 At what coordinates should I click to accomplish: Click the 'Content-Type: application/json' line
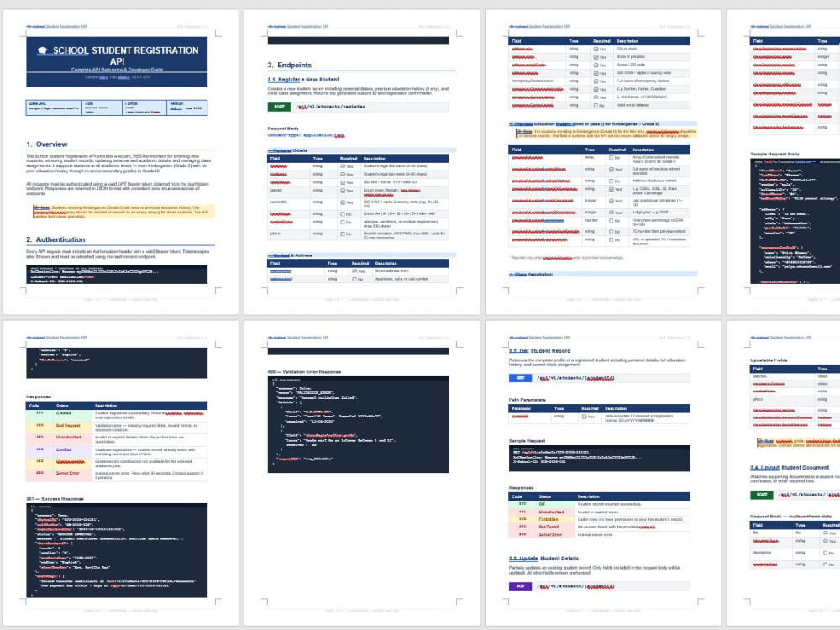[x=307, y=135]
